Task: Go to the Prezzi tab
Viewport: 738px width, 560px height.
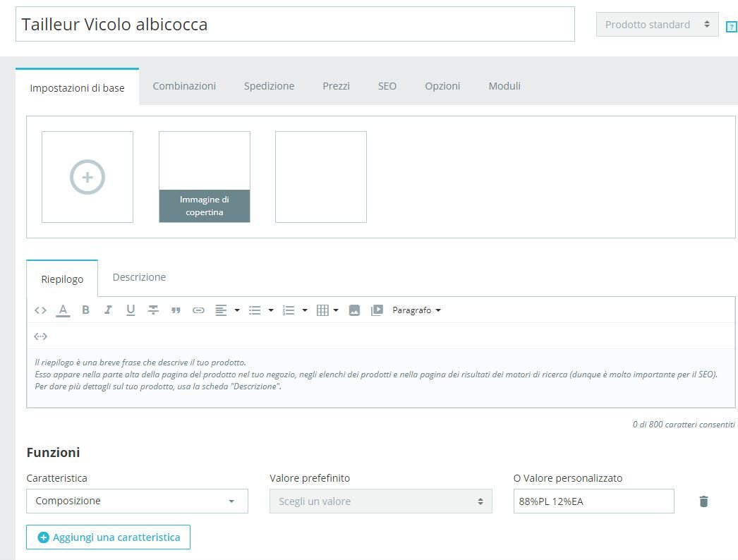Action: point(336,86)
